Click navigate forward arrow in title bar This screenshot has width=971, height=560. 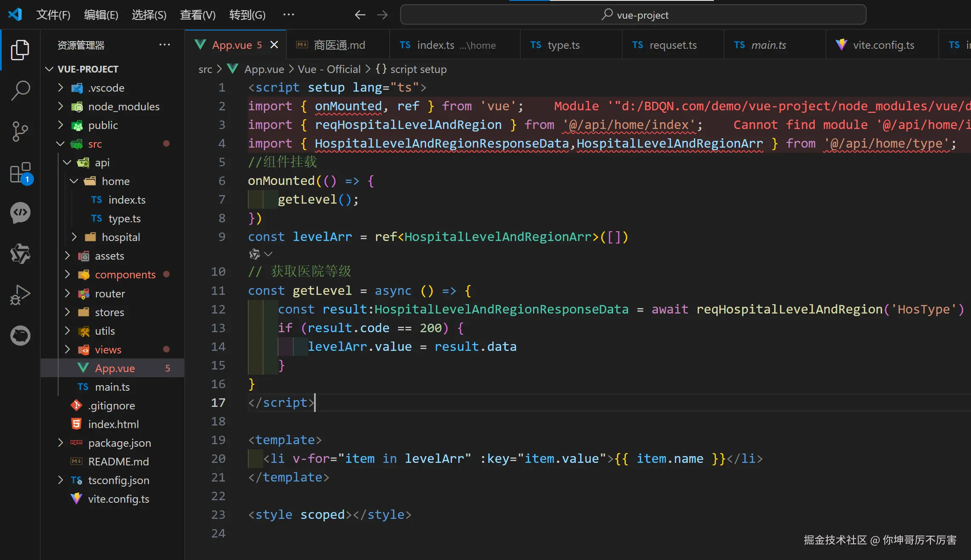pyautogui.click(x=382, y=15)
